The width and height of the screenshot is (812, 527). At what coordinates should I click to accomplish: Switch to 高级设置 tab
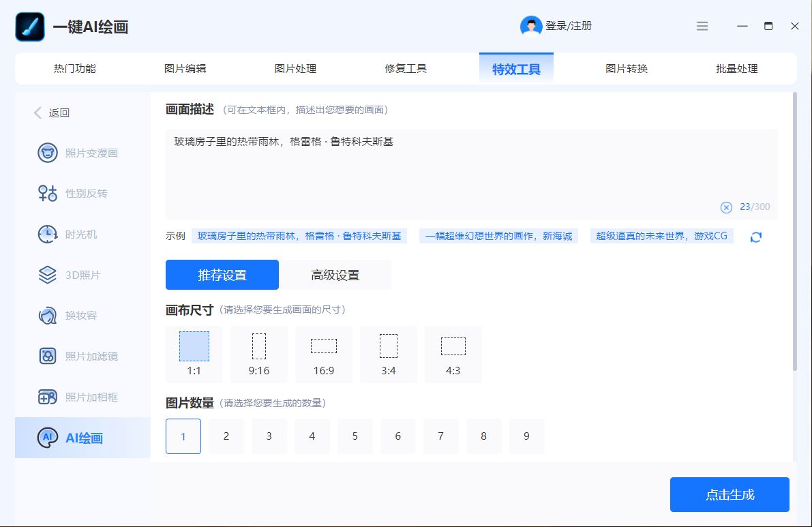click(335, 275)
